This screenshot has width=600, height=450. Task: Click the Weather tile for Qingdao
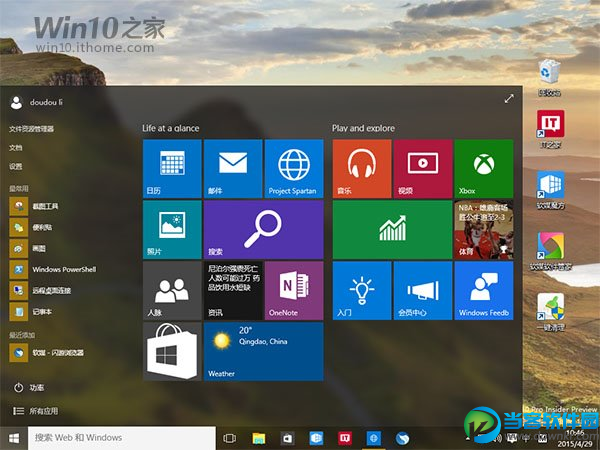pos(263,351)
